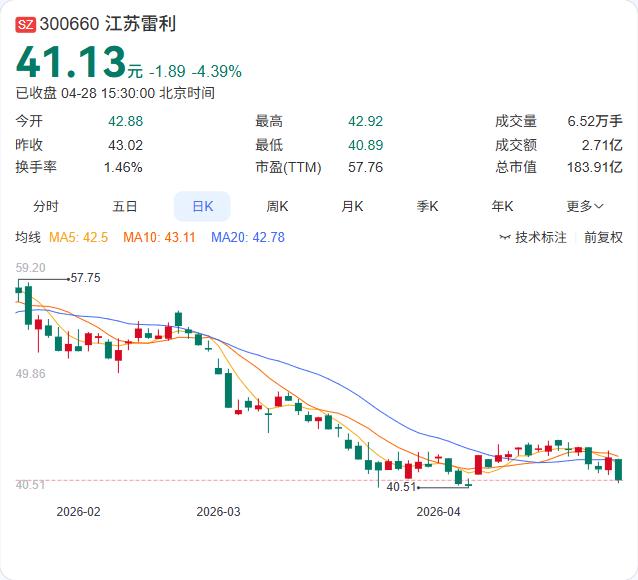Click the 49.86 y-axis label
The image size is (638, 580).
(31, 374)
